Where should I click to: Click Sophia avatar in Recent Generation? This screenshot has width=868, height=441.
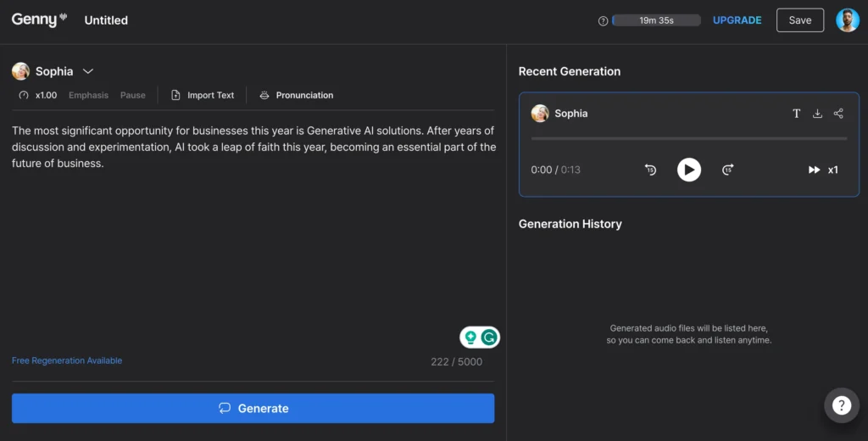tap(540, 113)
